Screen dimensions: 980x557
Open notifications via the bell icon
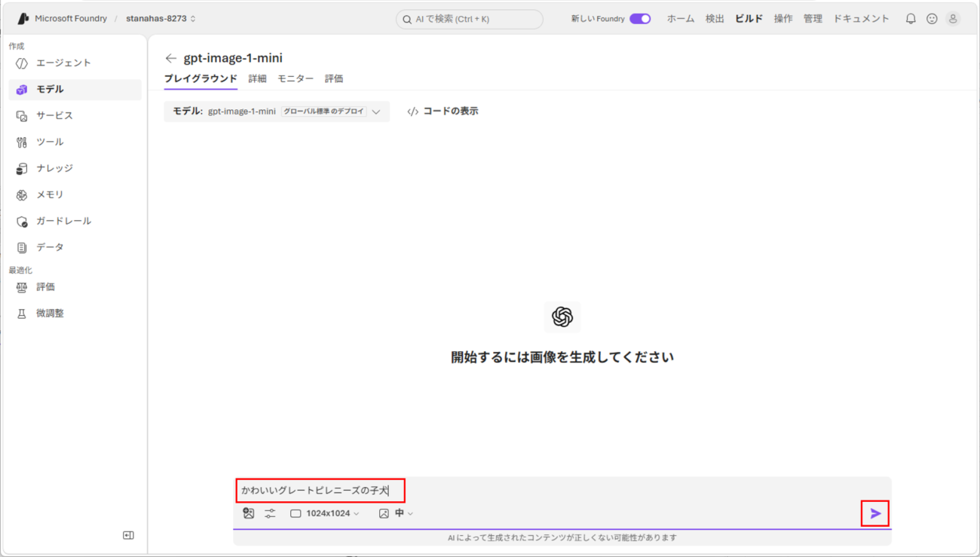click(x=911, y=19)
